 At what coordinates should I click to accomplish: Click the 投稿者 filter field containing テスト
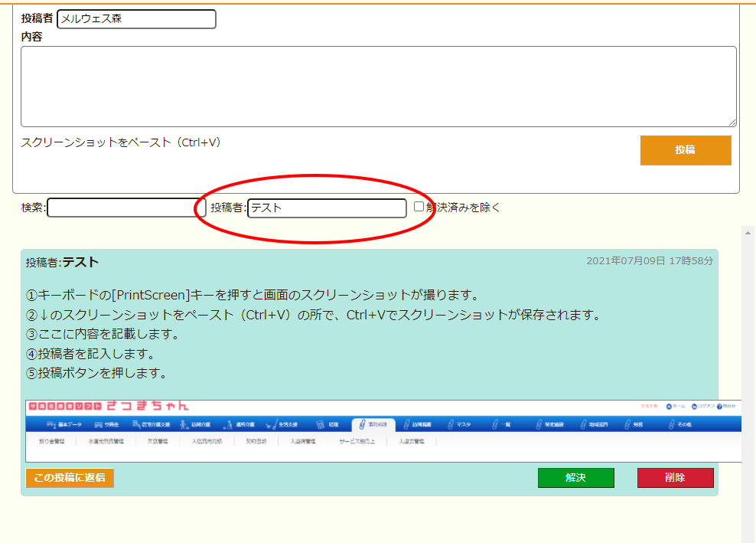[x=327, y=208]
